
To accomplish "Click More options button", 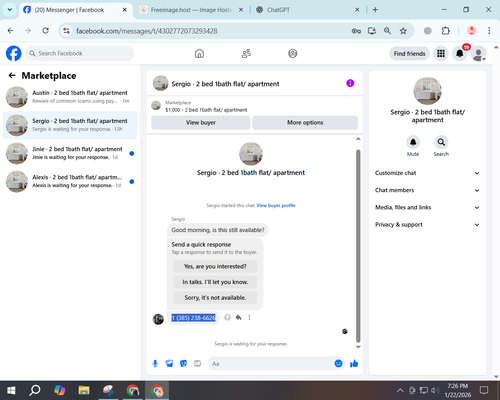I will click(x=305, y=122).
